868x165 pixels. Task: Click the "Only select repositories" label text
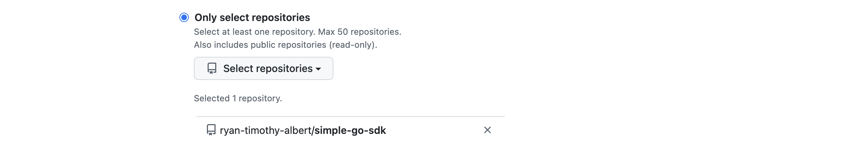click(x=252, y=17)
